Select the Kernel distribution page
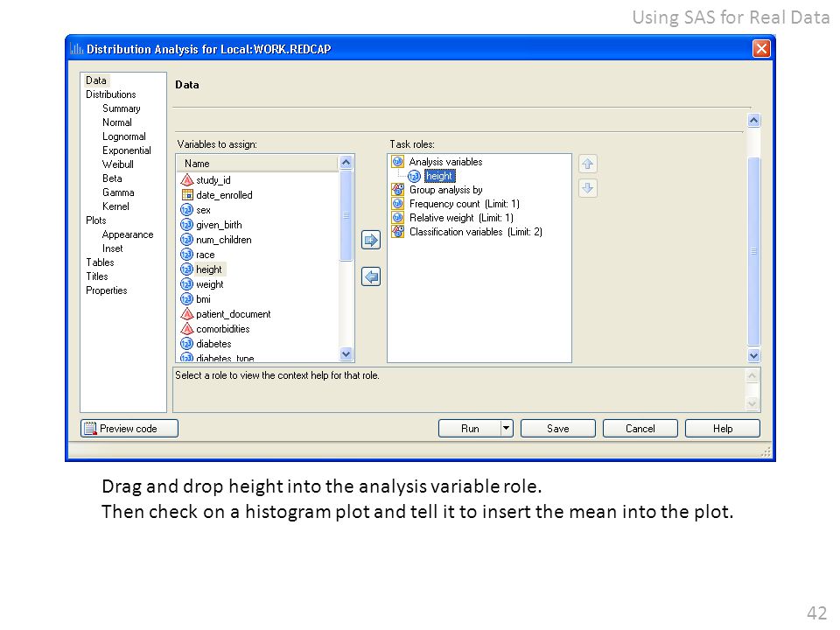Screen dimensions: 840x630 pos(115,206)
